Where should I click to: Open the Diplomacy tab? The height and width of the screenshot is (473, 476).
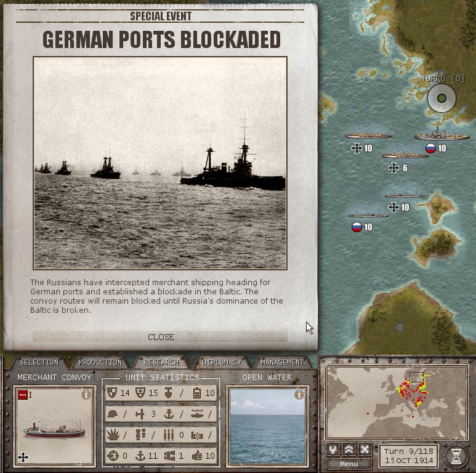point(222,362)
